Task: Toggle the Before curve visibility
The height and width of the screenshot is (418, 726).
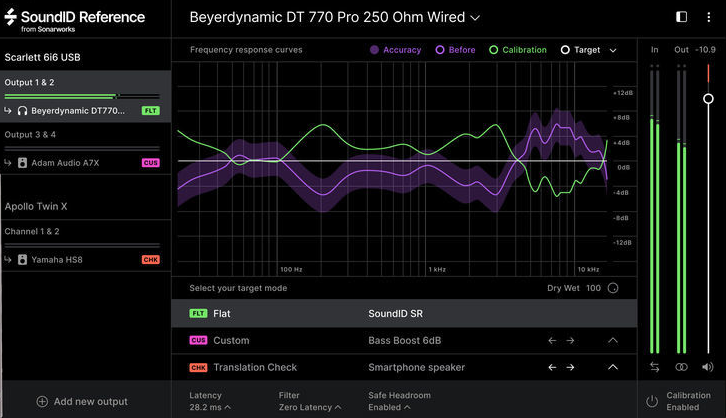Action: (455, 50)
